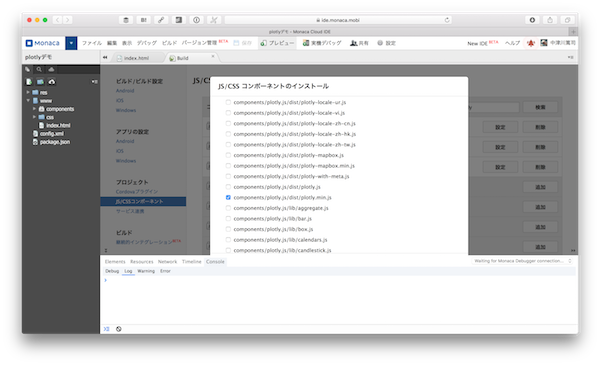Expand the res folder
600x365 pixels.
[x=28, y=92]
